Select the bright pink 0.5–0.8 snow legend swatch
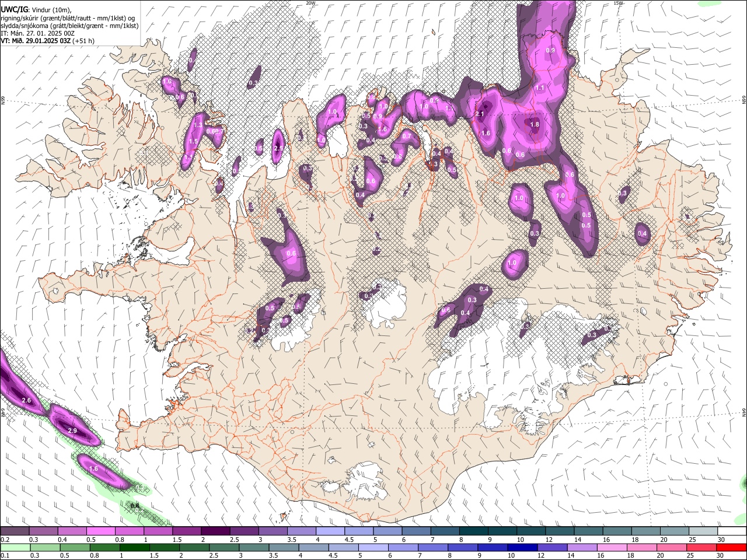 pyautogui.click(x=101, y=531)
